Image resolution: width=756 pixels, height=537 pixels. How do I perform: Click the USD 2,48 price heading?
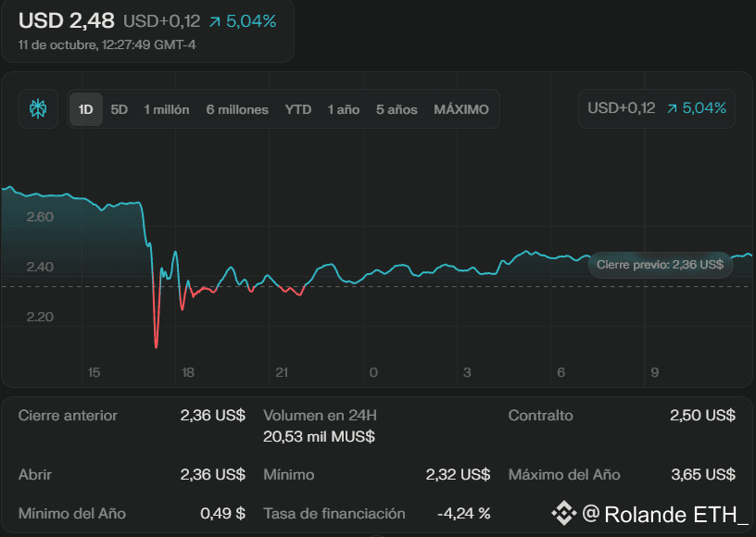pyautogui.click(x=65, y=20)
